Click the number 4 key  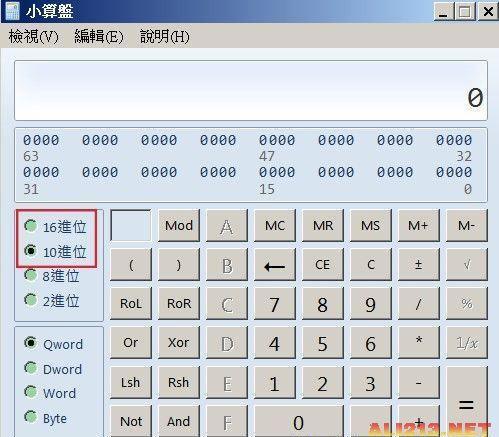(275, 343)
